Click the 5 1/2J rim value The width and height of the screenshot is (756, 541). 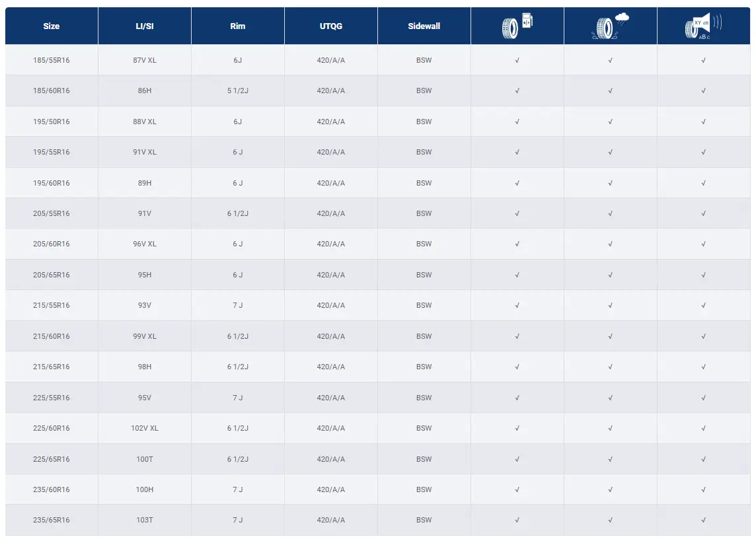tap(238, 90)
